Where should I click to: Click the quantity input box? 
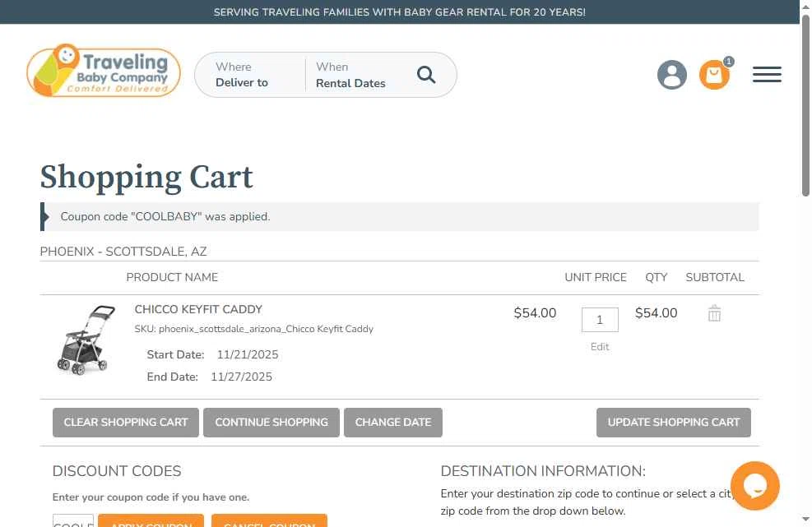(x=600, y=320)
